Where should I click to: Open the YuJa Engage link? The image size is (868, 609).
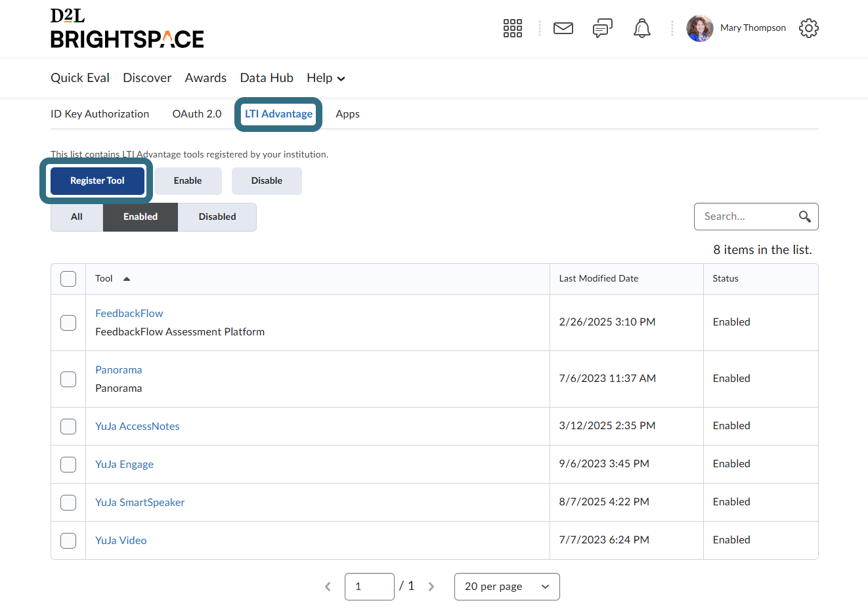coord(124,465)
